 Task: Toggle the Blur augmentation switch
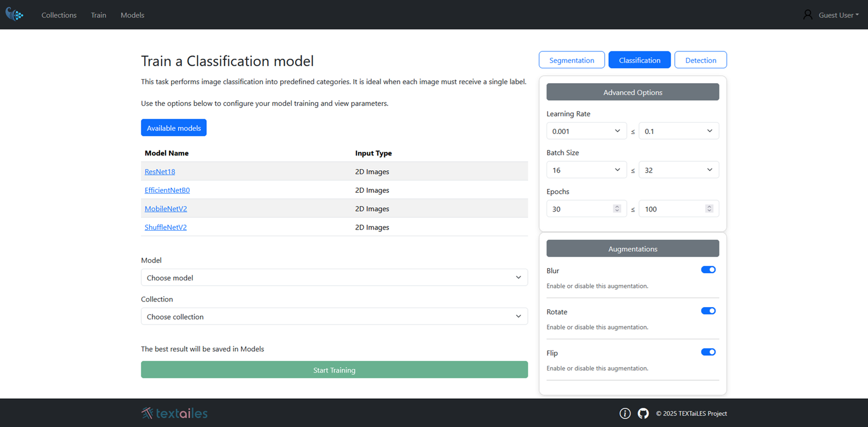(x=708, y=270)
